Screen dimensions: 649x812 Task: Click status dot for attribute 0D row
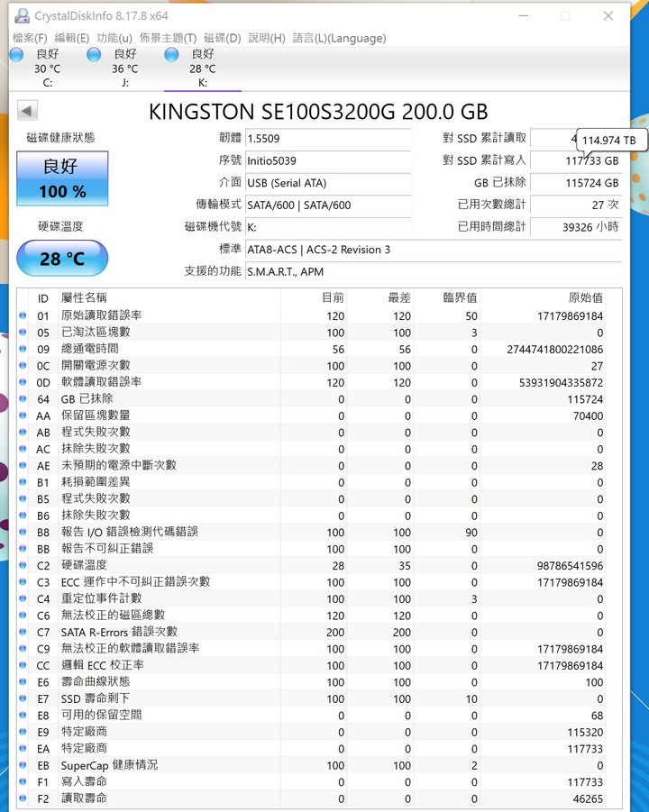23,382
